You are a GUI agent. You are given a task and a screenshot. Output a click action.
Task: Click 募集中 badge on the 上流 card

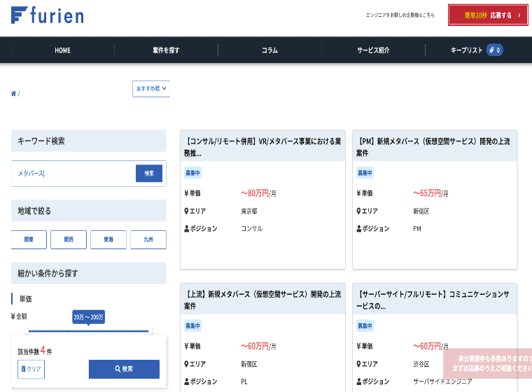(x=192, y=325)
